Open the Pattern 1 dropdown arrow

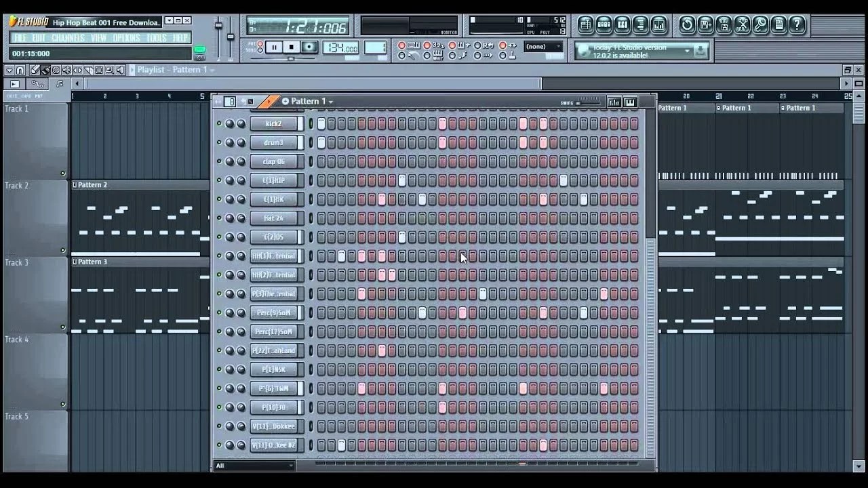click(330, 100)
